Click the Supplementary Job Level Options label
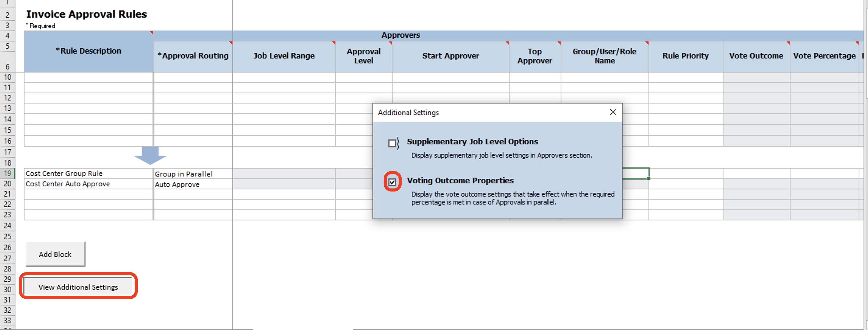The width and height of the screenshot is (868, 330). click(x=472, y=142)
